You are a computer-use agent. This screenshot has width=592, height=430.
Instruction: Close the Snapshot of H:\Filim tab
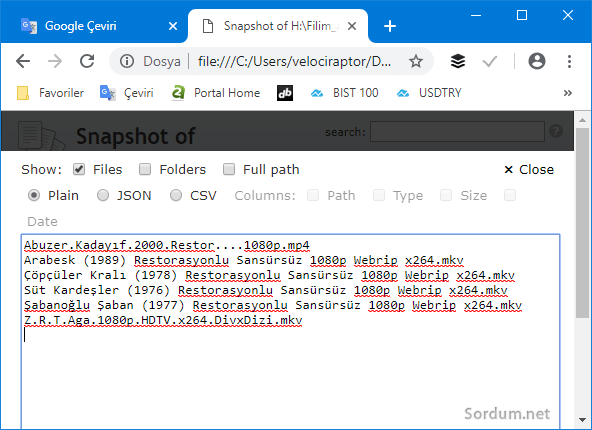pos(352,26)
